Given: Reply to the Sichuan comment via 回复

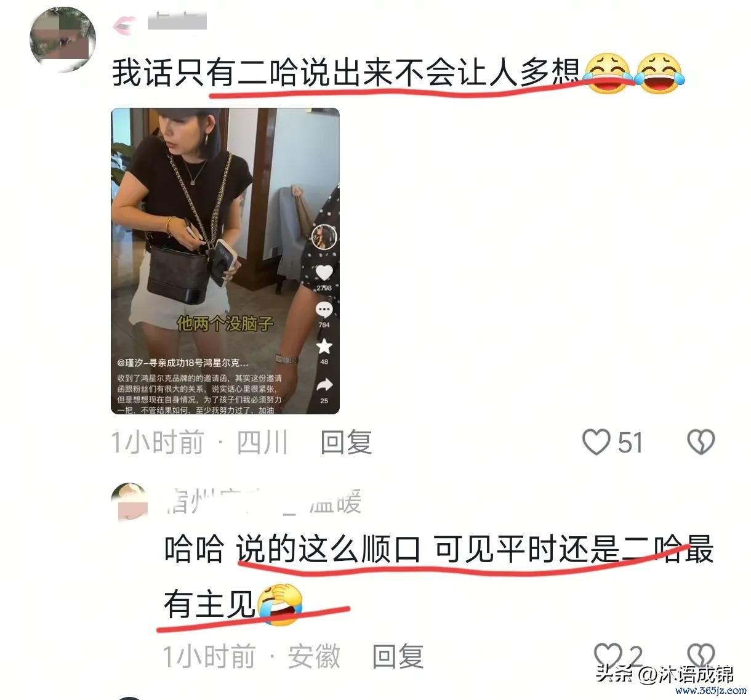Looking at the screenshot, I should pos(346,442).
